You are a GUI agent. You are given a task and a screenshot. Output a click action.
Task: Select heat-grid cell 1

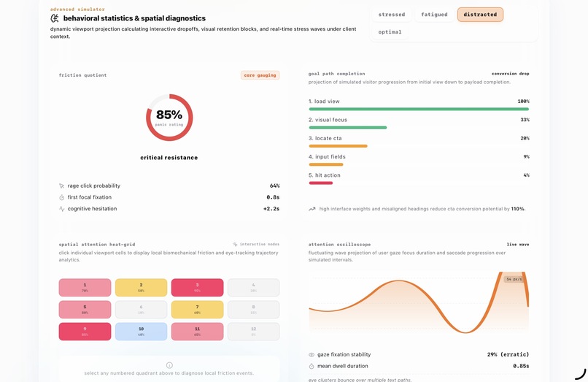click(x=85, y=287)
